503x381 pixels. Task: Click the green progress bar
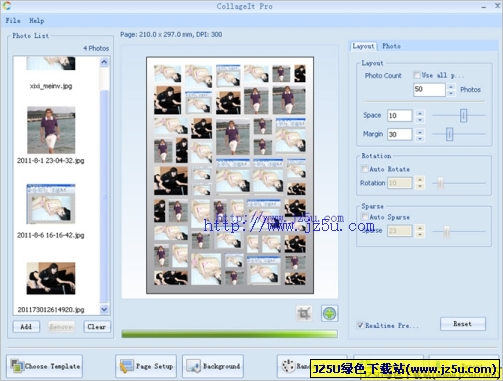[229, 334]
